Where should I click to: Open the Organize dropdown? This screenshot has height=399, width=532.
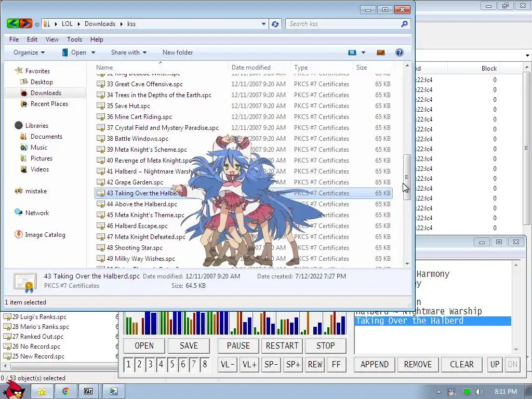pos(29,52)
